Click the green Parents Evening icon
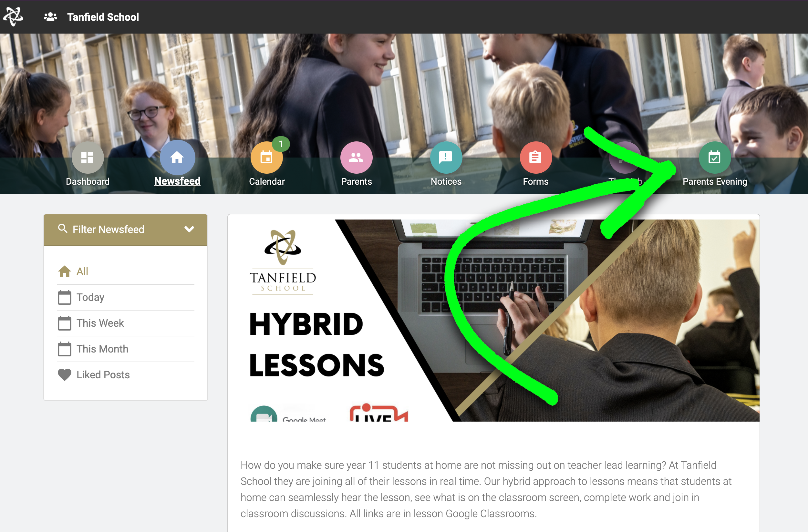 click(x=715, y=158)
